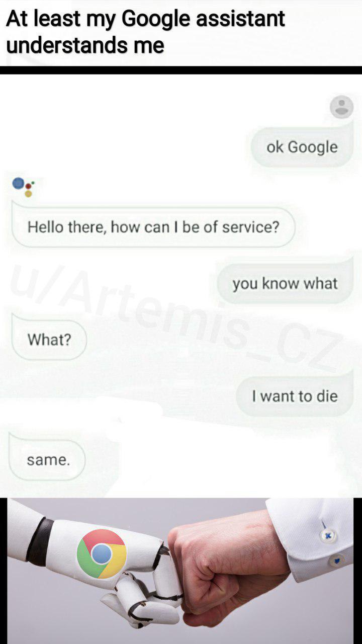Viewport: 362px width, 644px height.
Task: Tap the lower blue cuff button
Action: pos(338,560)
